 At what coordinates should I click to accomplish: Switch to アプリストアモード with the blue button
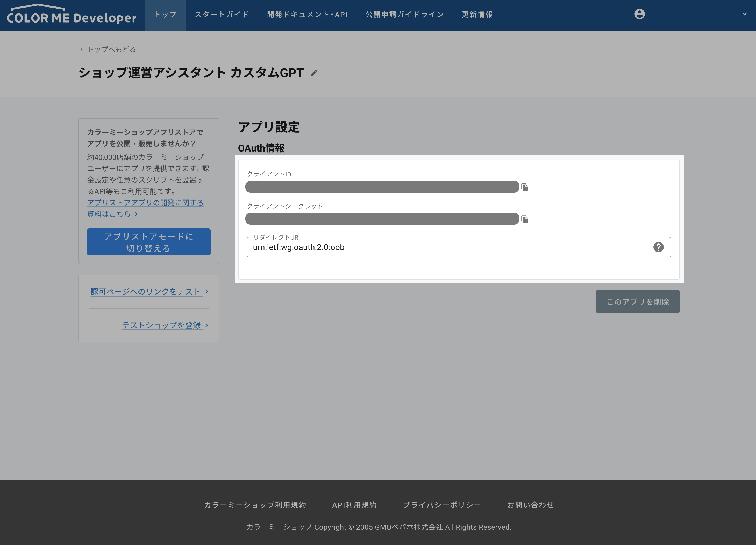(148, 242)
